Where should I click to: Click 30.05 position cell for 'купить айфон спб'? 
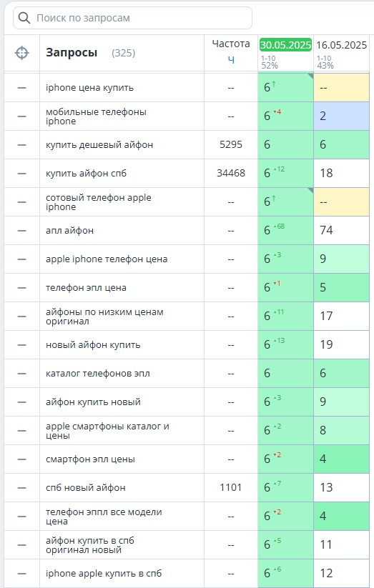tap(285, 173)
